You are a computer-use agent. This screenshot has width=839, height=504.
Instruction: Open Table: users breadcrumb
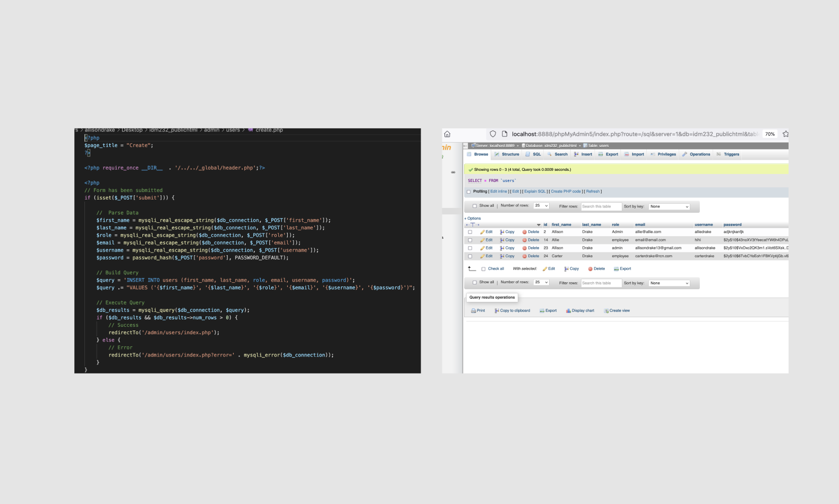(596, 145)
